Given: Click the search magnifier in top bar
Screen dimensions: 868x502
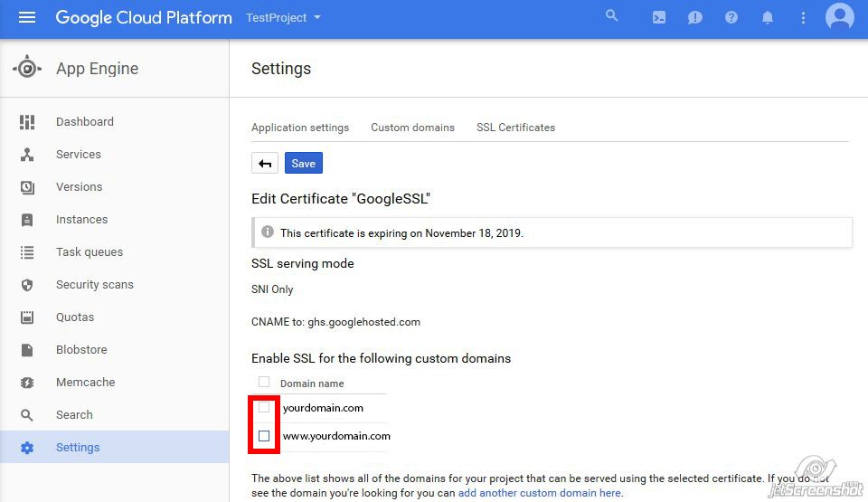Looking at the screenshot, I should 612,16.
